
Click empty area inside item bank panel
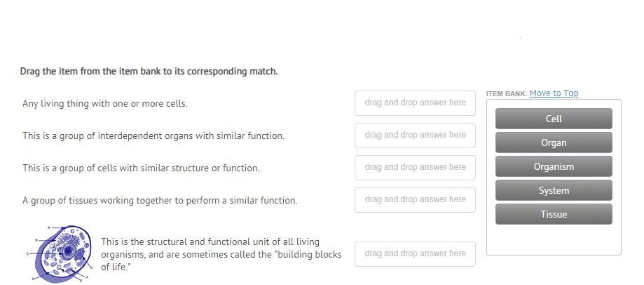pyautogui.click(x=554, y=239)
